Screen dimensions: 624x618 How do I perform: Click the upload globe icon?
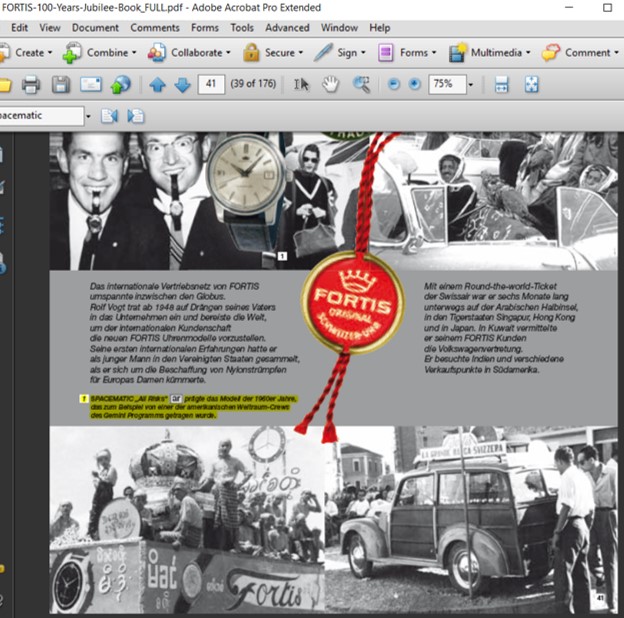point(121,84)
